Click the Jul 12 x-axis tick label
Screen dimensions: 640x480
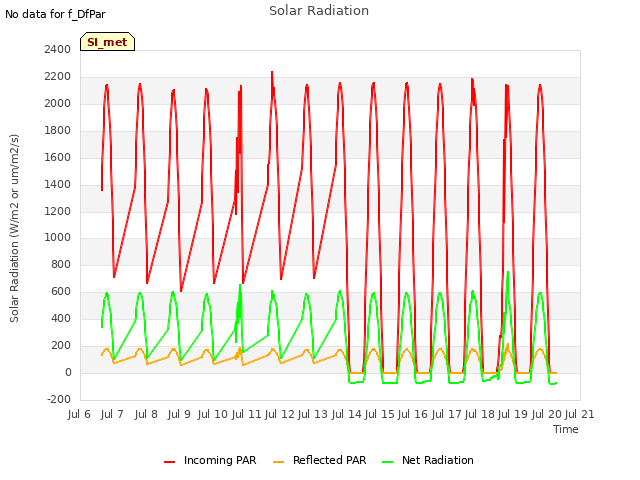tap(280, 414)
